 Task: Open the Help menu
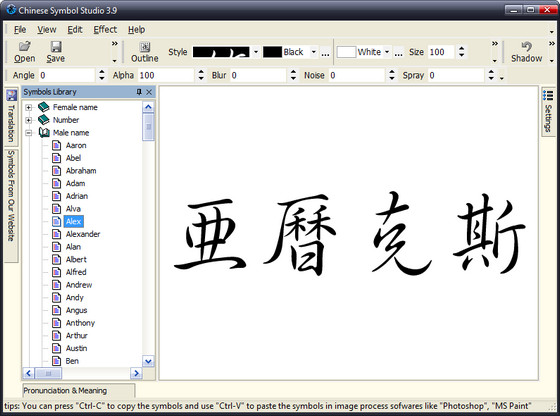(136, 30)
